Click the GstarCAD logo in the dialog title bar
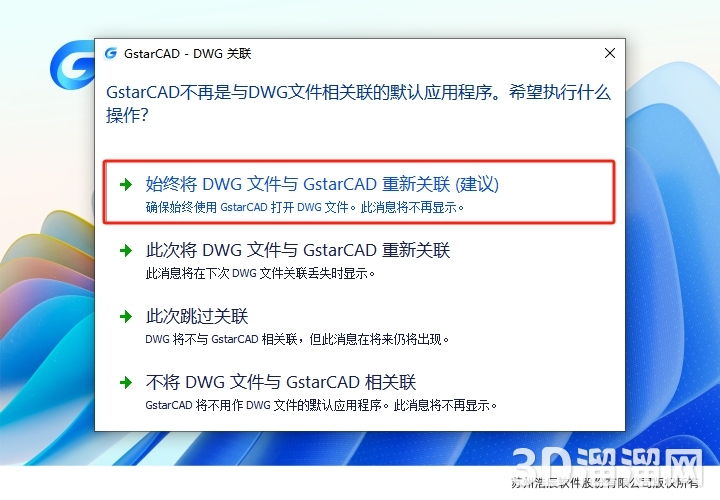This screenshot has width=720, height=500. tap(111, 53)
